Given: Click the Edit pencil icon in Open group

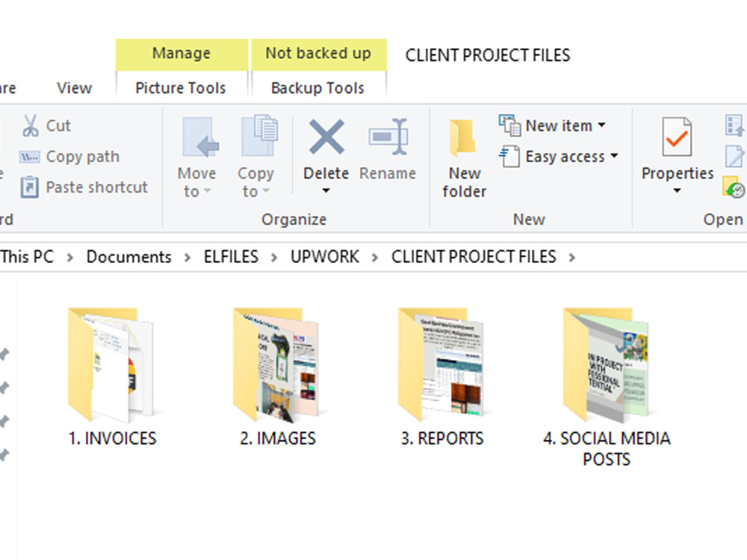Looking at the screenshot, I should (734, 156).
